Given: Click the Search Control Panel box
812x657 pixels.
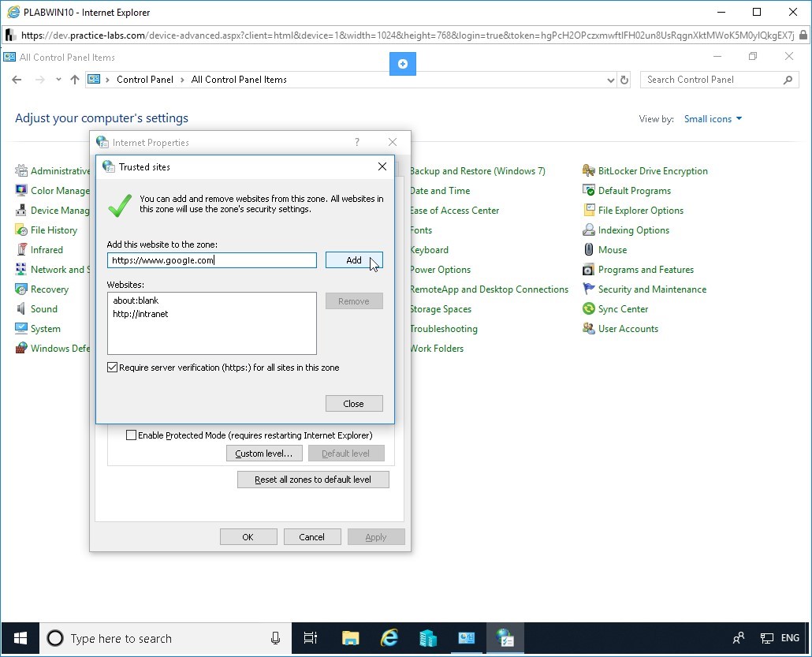Looking at the screenshot, I should [720, 80].
